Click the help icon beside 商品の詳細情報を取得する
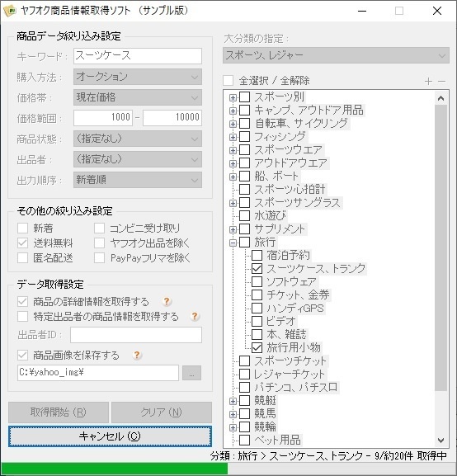Viewport: 457px width, 476px height. 167,301
